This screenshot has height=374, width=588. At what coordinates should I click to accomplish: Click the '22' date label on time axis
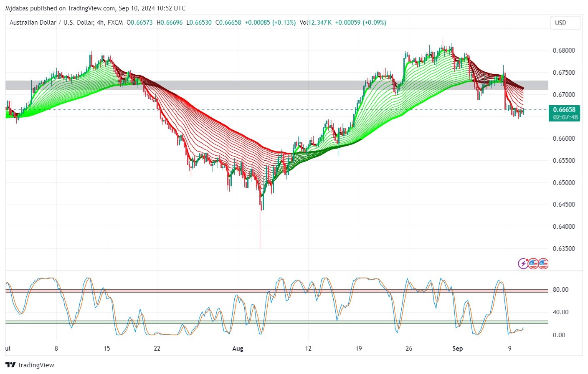pyautogui.click(x=157, y=349)
